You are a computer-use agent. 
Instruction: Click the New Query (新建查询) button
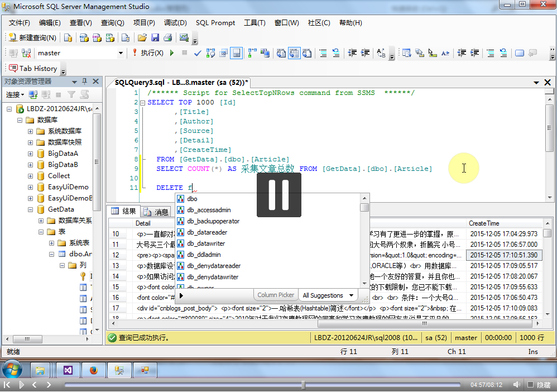(32, 38)
